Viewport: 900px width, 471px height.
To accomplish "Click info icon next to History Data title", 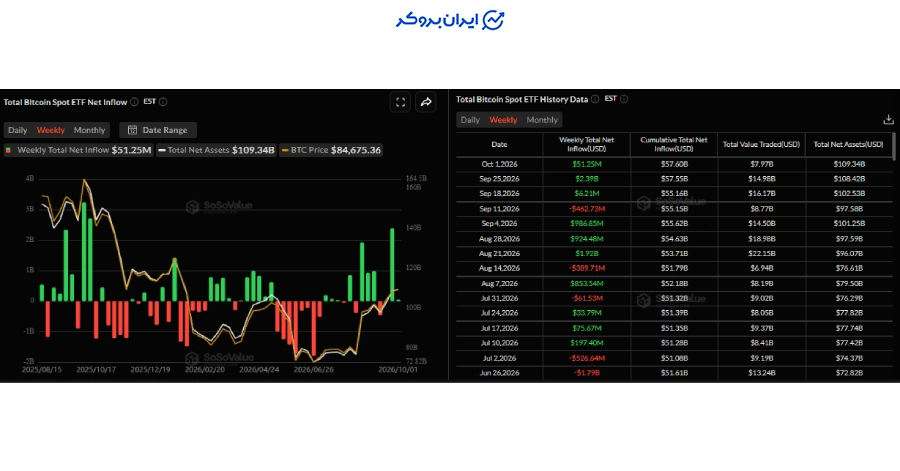I will point(595,99).
